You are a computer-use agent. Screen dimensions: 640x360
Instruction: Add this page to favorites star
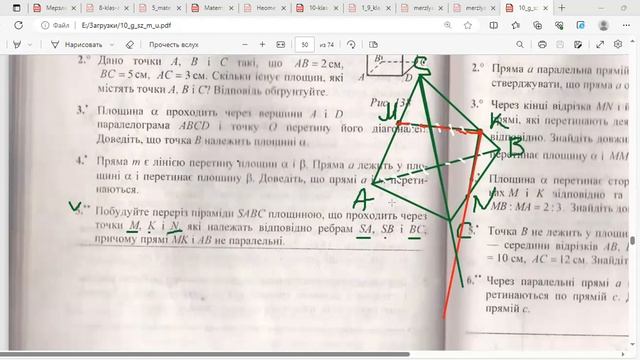point(468,25)
